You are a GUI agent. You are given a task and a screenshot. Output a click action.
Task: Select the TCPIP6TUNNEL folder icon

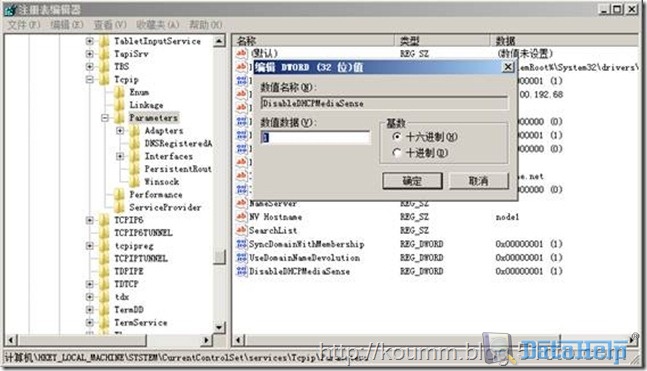point(104,233)
